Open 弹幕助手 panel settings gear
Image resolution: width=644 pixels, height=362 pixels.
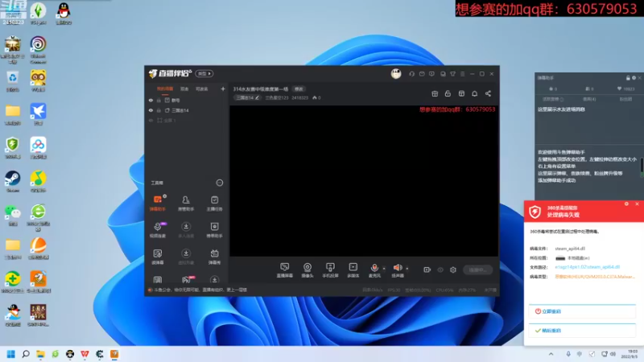click(x=634, y=77)
